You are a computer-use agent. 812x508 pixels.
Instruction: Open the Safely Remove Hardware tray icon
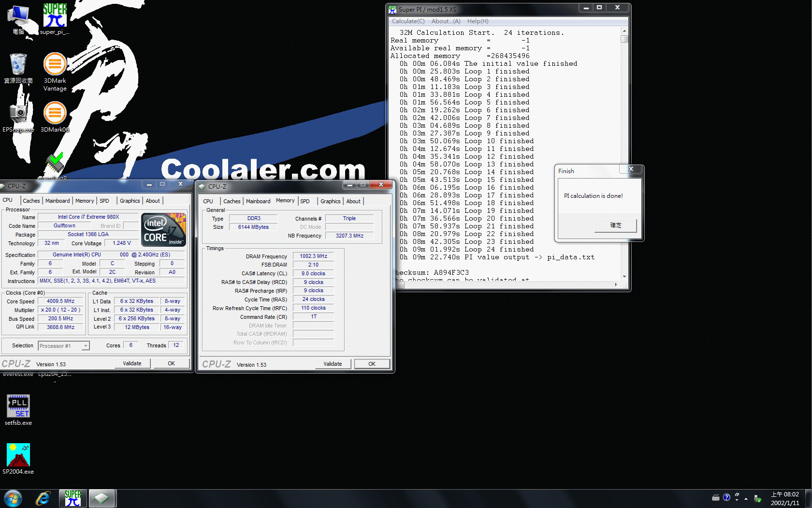[757, 498]
